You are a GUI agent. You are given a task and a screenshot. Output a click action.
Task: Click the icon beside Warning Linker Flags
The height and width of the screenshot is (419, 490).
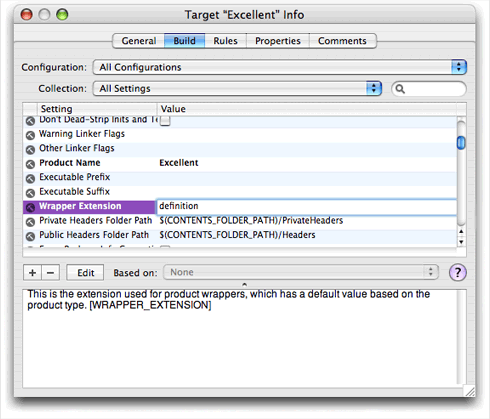[30, 135]
